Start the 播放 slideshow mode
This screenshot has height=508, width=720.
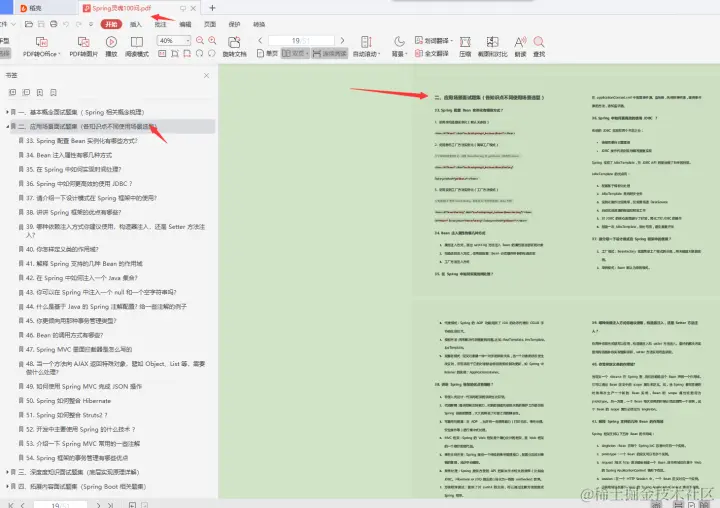pyautogui.click(x=111, y=47)
